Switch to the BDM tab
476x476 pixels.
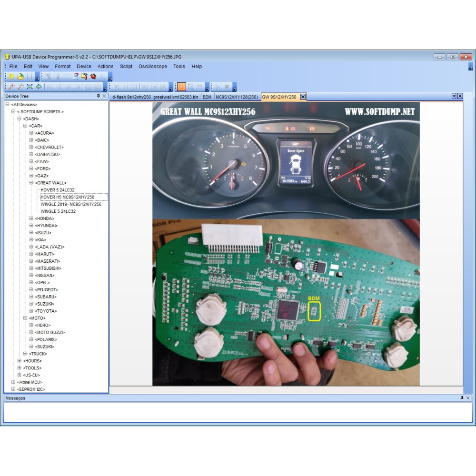pos(207,97)
